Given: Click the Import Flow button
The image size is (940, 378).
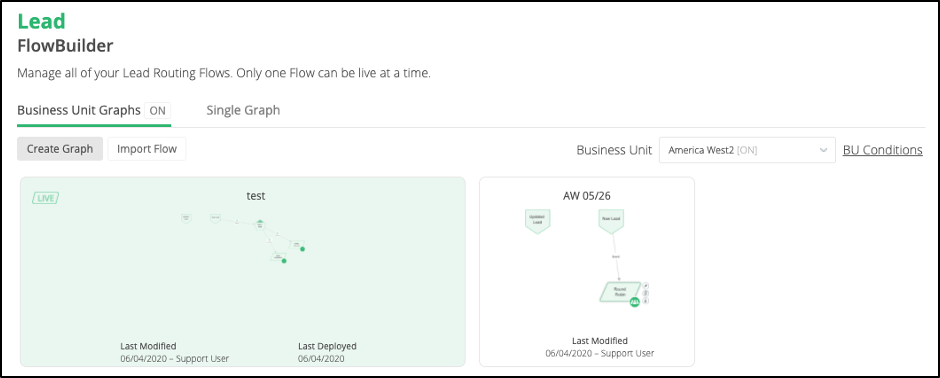Looking at the screenshot, I should click(147, 149).
